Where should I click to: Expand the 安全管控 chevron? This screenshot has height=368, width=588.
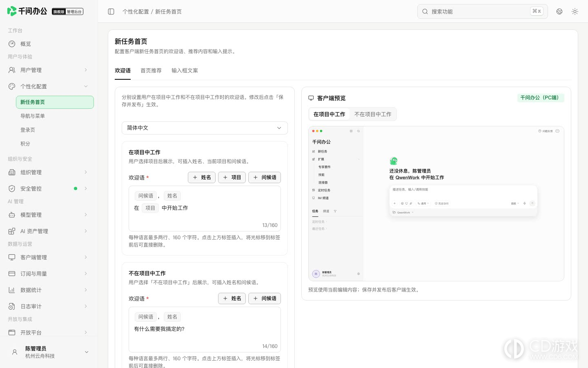86,188
